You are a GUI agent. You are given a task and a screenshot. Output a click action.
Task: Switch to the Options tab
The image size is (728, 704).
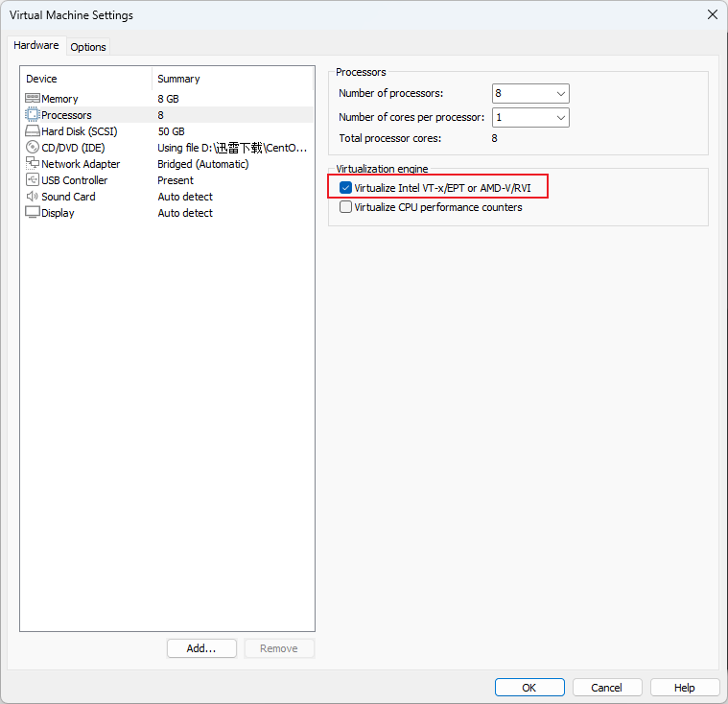point(88,47)
